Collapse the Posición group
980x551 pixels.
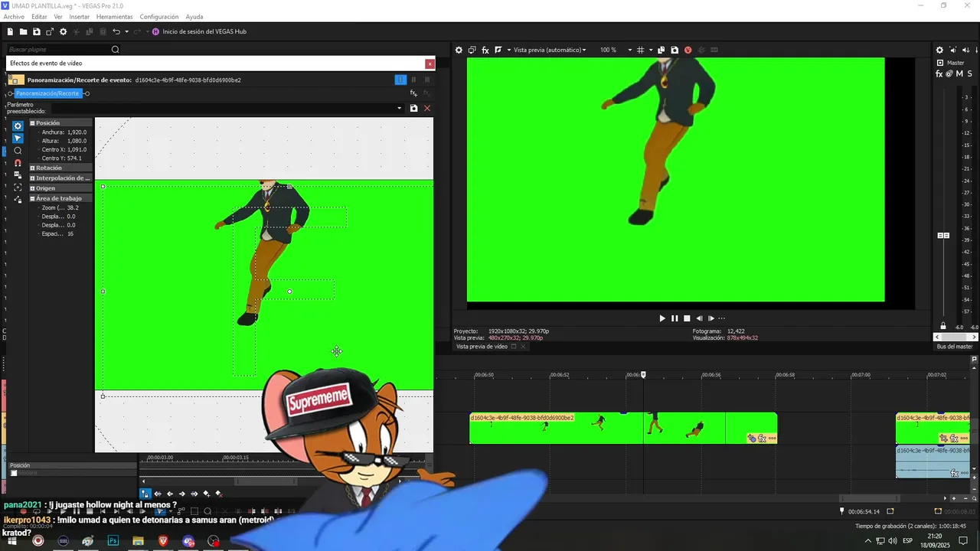point(32,123)
